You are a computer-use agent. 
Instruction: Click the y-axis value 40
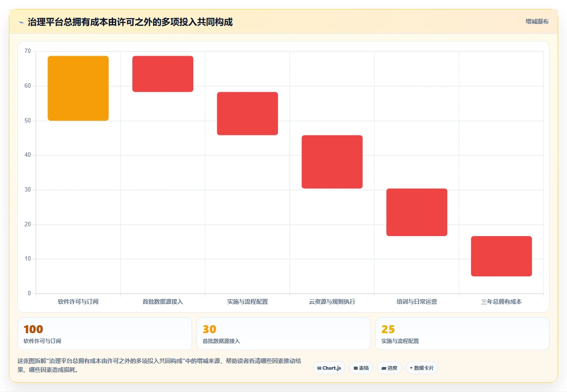tap(28, 155)
